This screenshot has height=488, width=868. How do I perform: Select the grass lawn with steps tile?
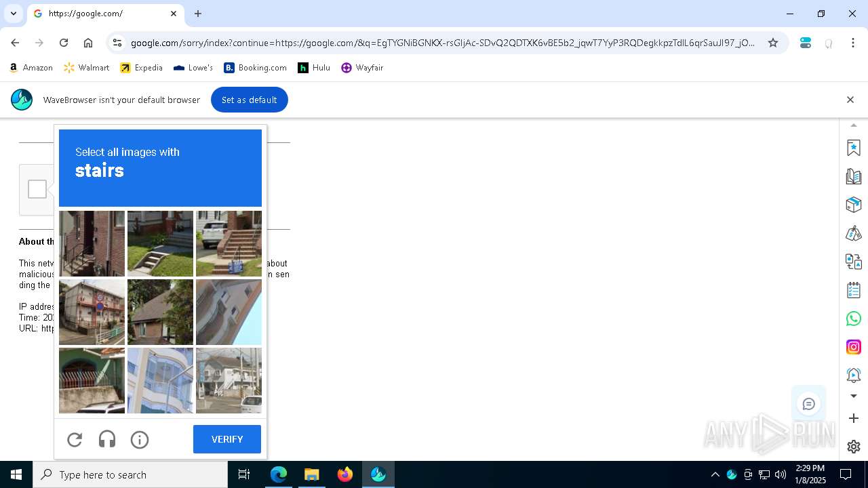[160, 243]
